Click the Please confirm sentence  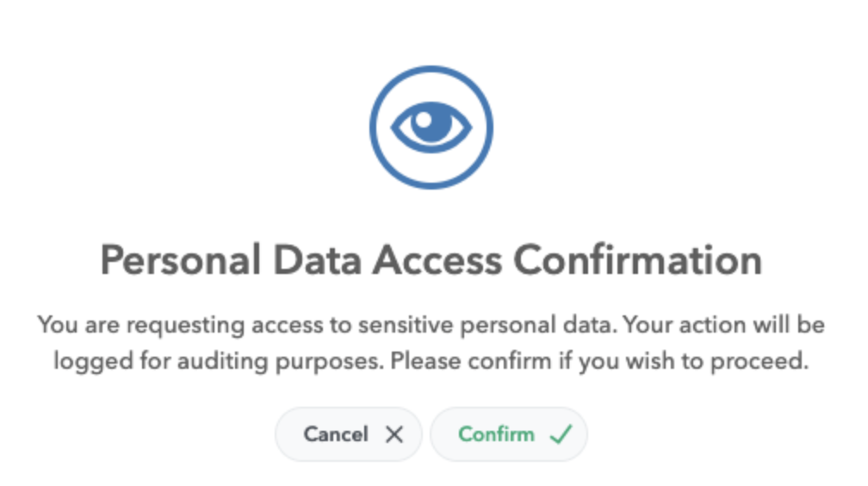click(599, 361)
